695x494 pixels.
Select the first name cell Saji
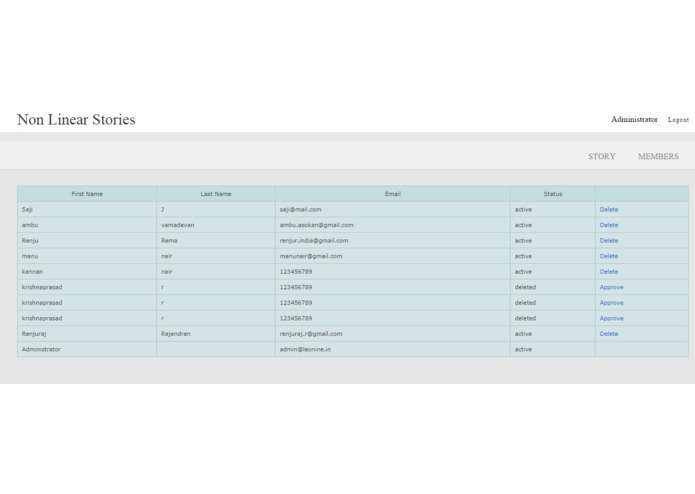tap(87, 210)
